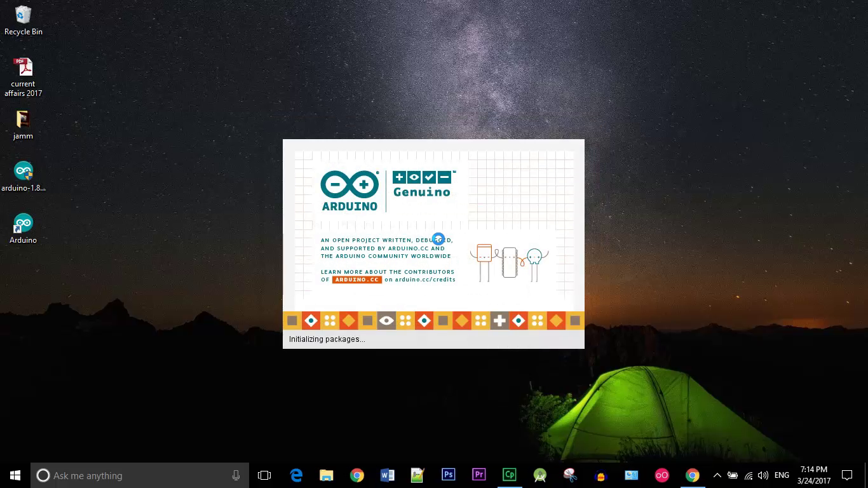Launch Microsoft Word from the taskbar
This screenshot has width=868, height=488.
388,475
